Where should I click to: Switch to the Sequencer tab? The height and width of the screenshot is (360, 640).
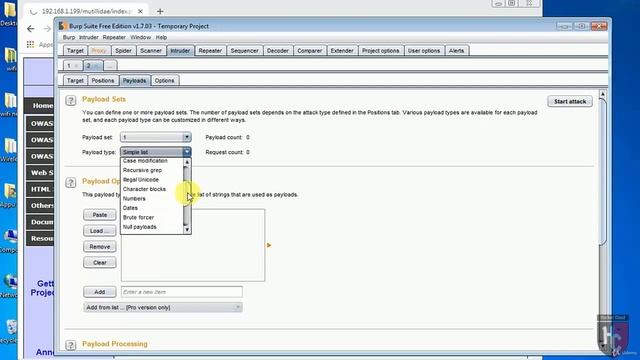coord(244,51)
